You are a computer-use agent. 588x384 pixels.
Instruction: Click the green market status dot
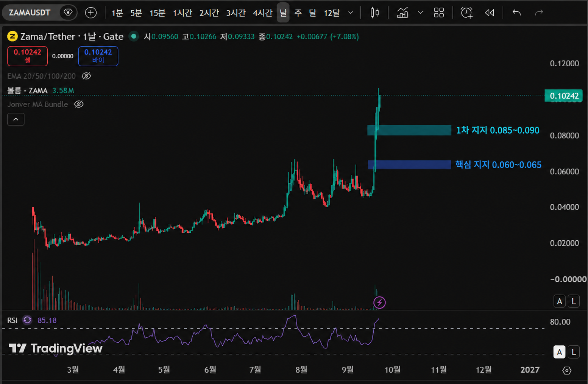tap(134, 36)
